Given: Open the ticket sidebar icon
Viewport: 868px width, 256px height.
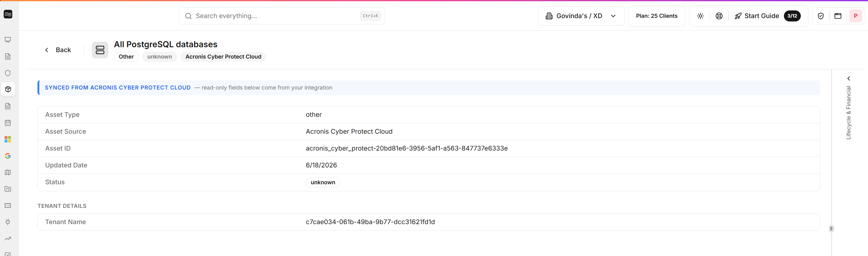Looking at the screenshot, I should [8, 205].
